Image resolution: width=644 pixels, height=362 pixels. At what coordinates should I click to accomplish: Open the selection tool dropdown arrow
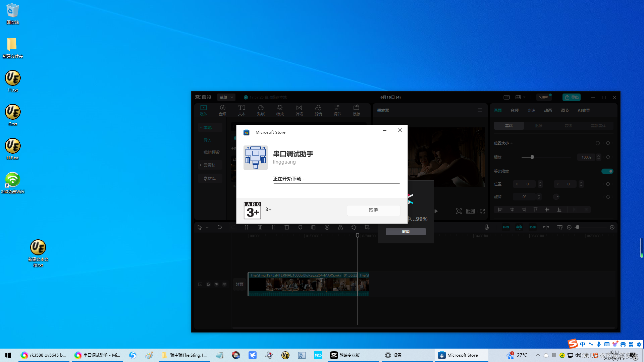[x=207, y=228]
